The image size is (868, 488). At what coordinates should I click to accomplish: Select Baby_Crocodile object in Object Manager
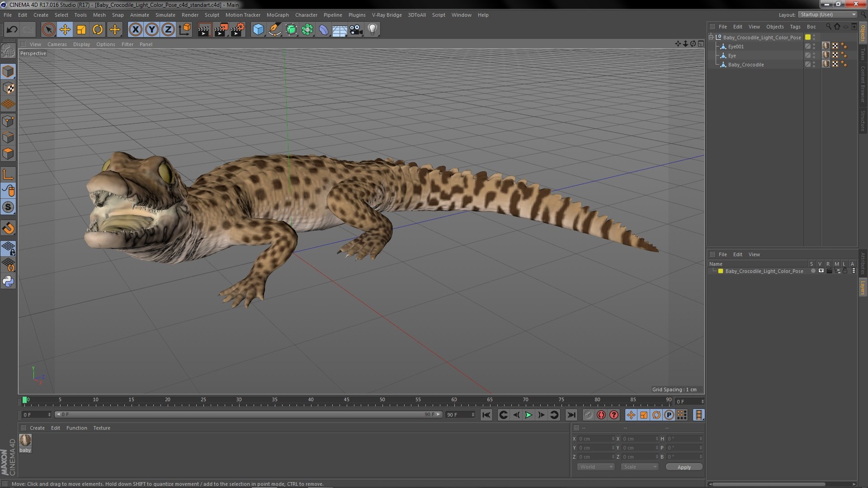click(746, 65)
